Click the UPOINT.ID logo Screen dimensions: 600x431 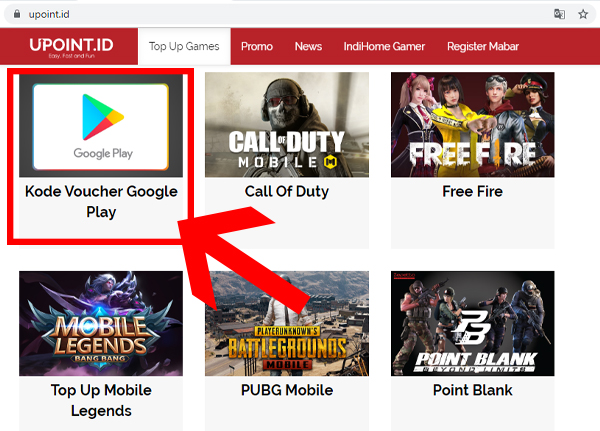pos(72,47)
